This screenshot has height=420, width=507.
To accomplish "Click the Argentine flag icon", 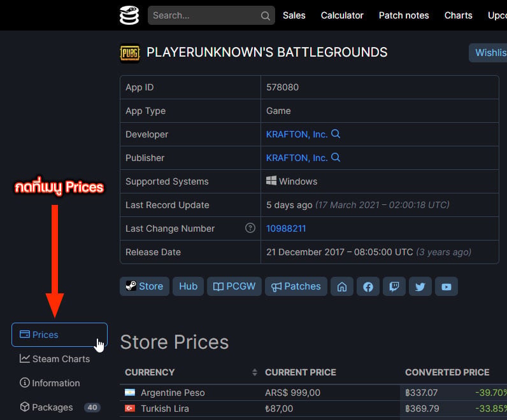I will pos(130,393).
